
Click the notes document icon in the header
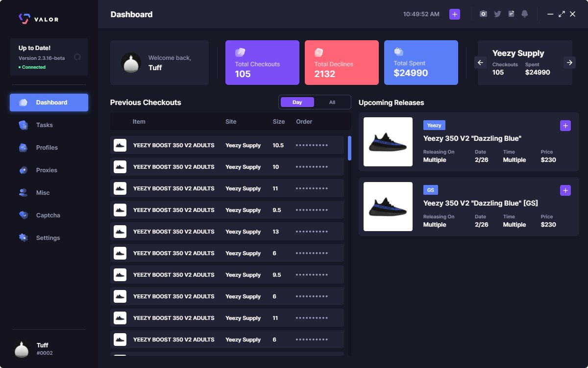click(511, 14)
